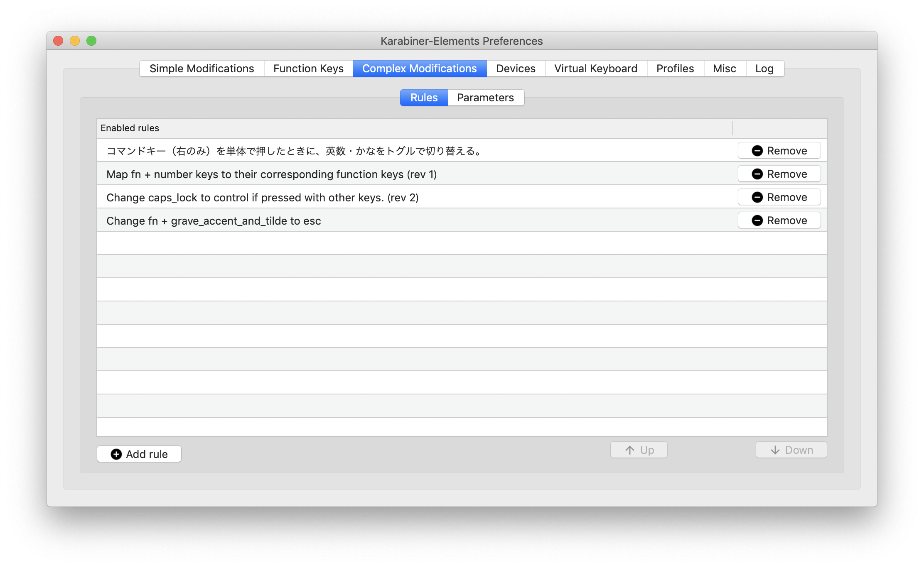Click the yellow minimize window button
The image size is (924, 568).
75,41
